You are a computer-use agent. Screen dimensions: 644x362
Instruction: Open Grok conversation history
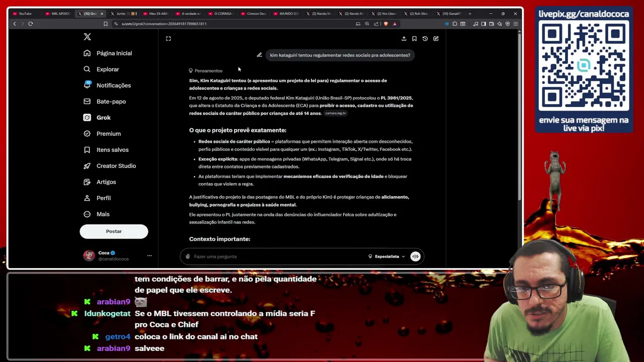(x=425, y=39)
